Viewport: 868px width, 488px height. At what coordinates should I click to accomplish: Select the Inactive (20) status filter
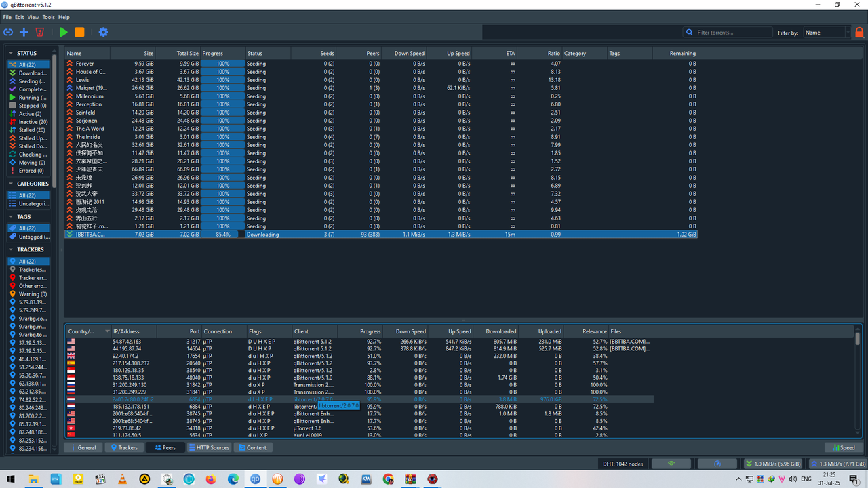pyautogui.click(x=28, y=122)
